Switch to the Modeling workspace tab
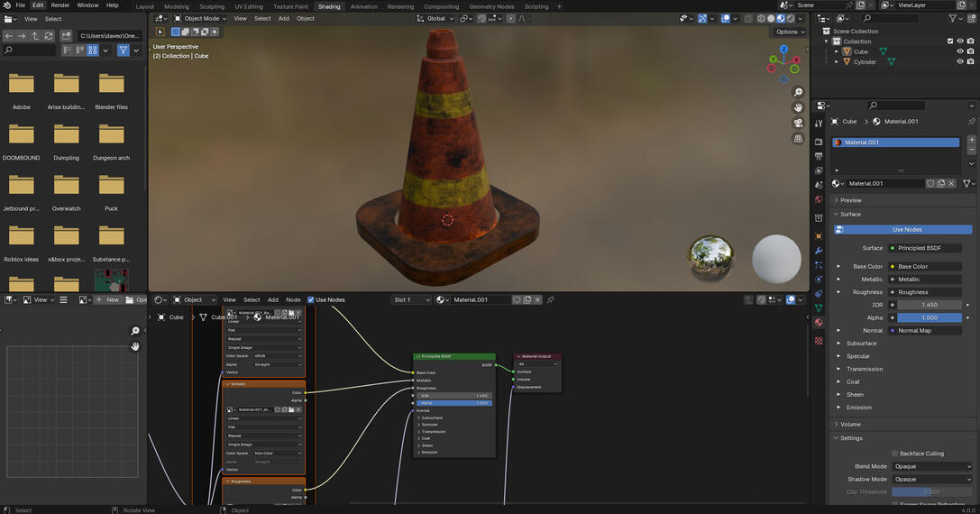This screenshot has height=514, width=980. tap(176, 6)
